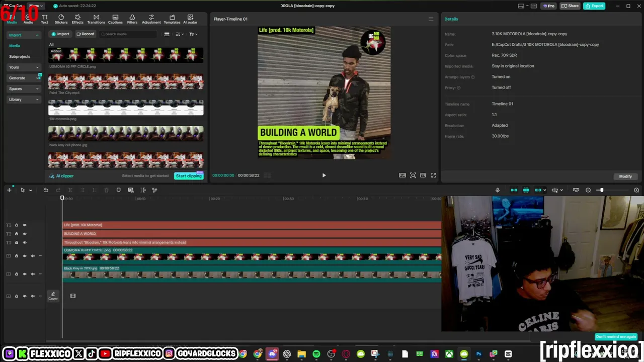Switch media list view layout icon

click(167, 34)
